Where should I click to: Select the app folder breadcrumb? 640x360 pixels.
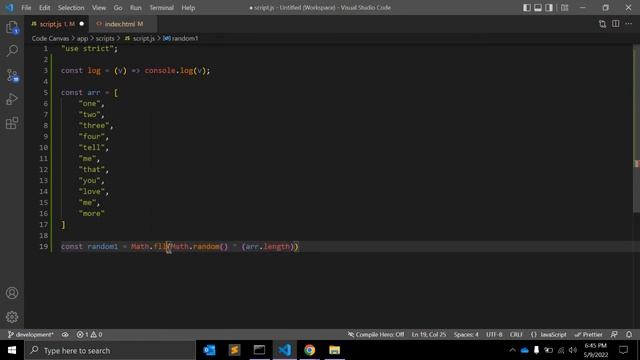tap(82, 38)
